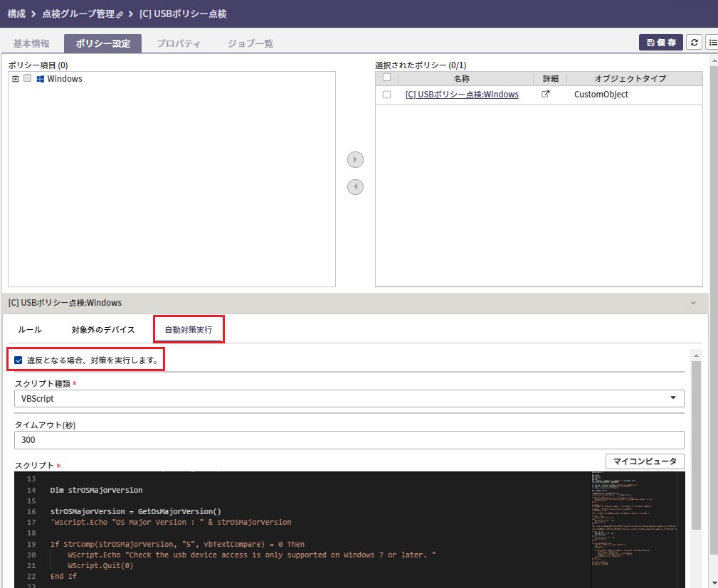Go to 点検グループ管理 breadcrumb

(78, 14)
